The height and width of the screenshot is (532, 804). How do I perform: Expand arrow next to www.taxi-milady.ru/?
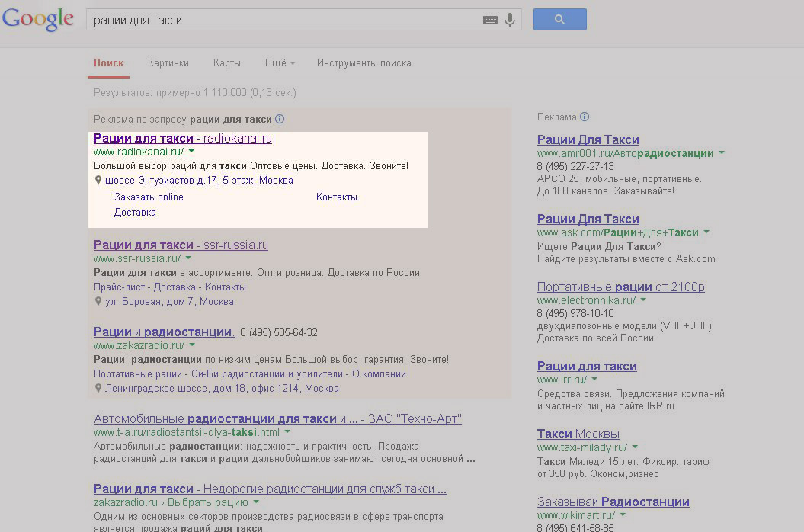[x=635, y=447]
